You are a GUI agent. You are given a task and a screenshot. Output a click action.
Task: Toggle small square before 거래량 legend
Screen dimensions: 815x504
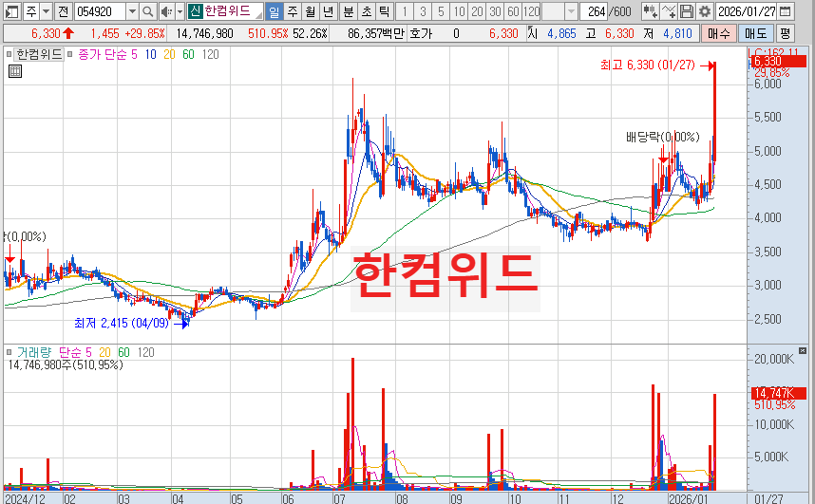click(9, 352)
